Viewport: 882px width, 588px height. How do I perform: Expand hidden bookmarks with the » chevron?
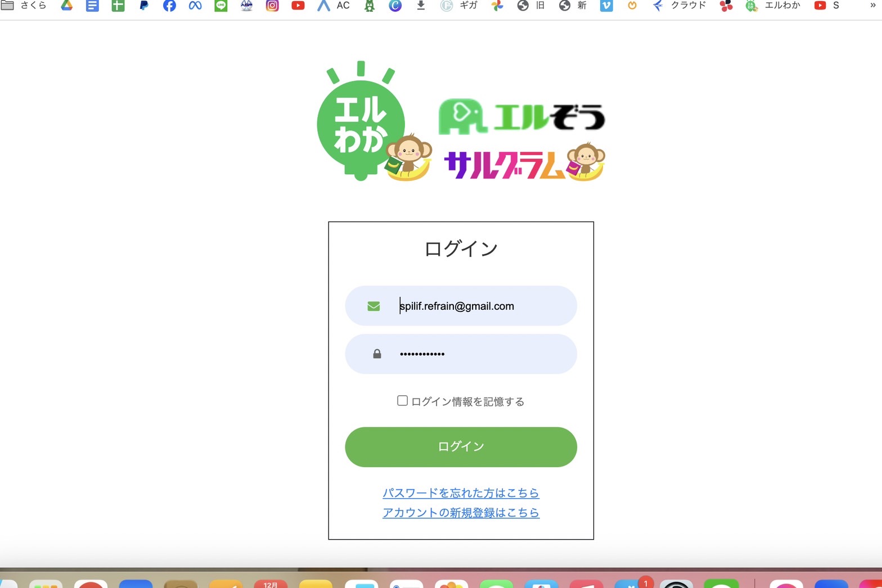click(x=873, y=5)
